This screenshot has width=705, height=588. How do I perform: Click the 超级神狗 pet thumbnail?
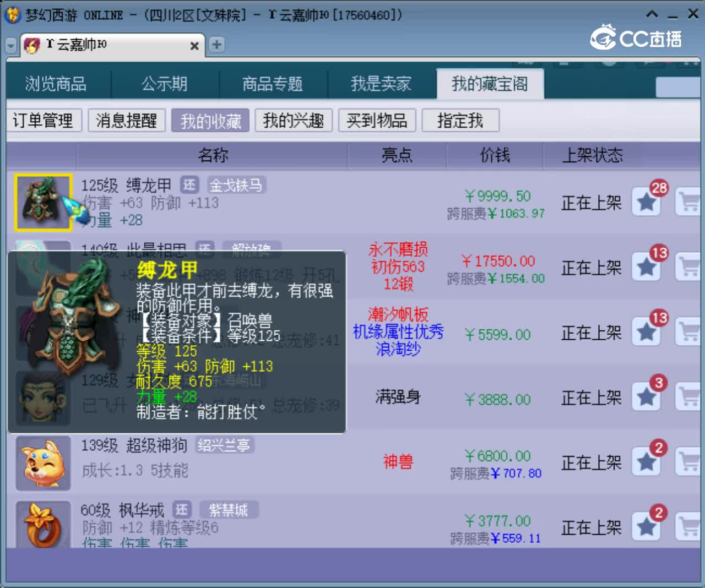(43, 463)
